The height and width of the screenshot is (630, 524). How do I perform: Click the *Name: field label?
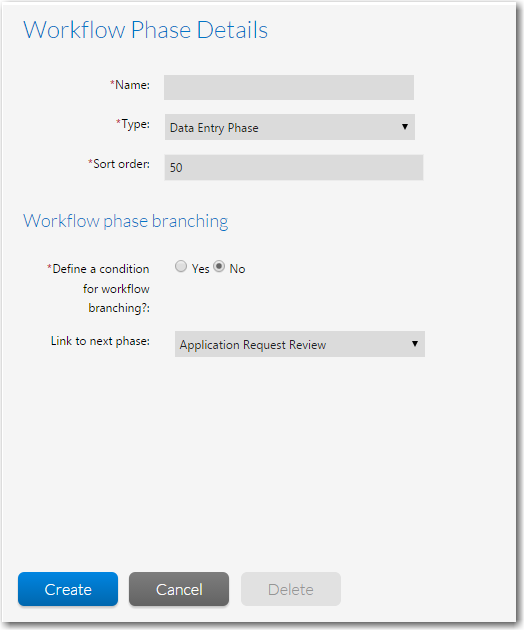pos(130,85)
